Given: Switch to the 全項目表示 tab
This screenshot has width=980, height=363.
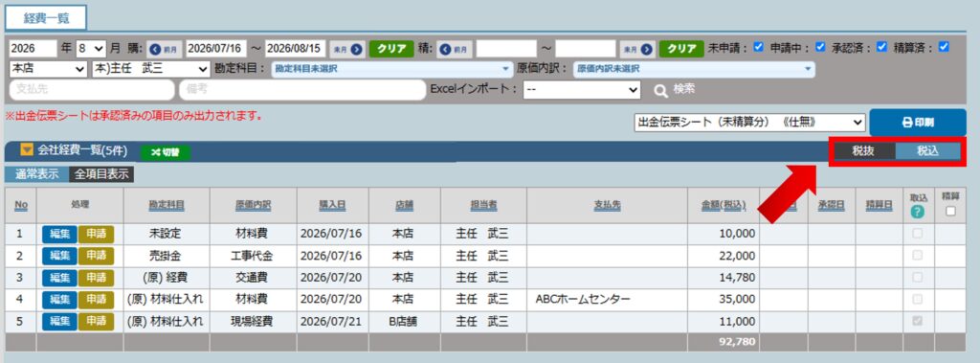Looking at the screenshot, I should tap(101, 174).
